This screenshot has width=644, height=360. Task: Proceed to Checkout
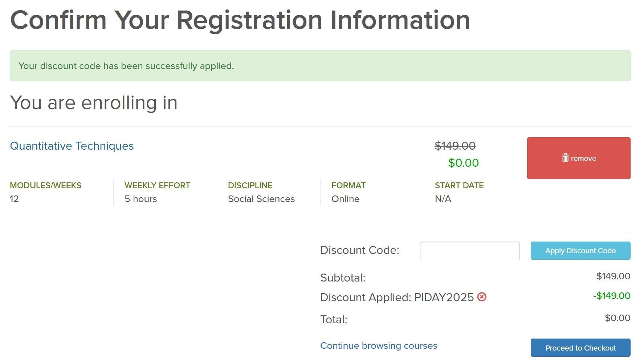[x=580, y=348]
